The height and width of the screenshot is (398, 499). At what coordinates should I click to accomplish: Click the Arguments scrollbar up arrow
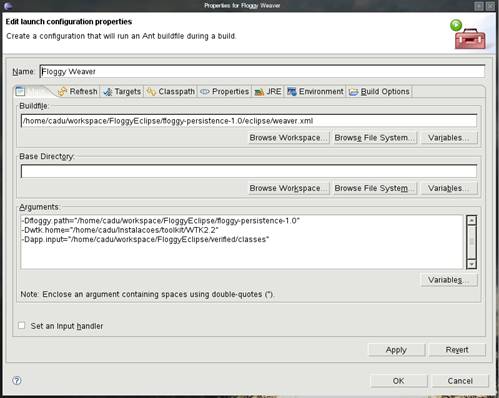point(471,220)
